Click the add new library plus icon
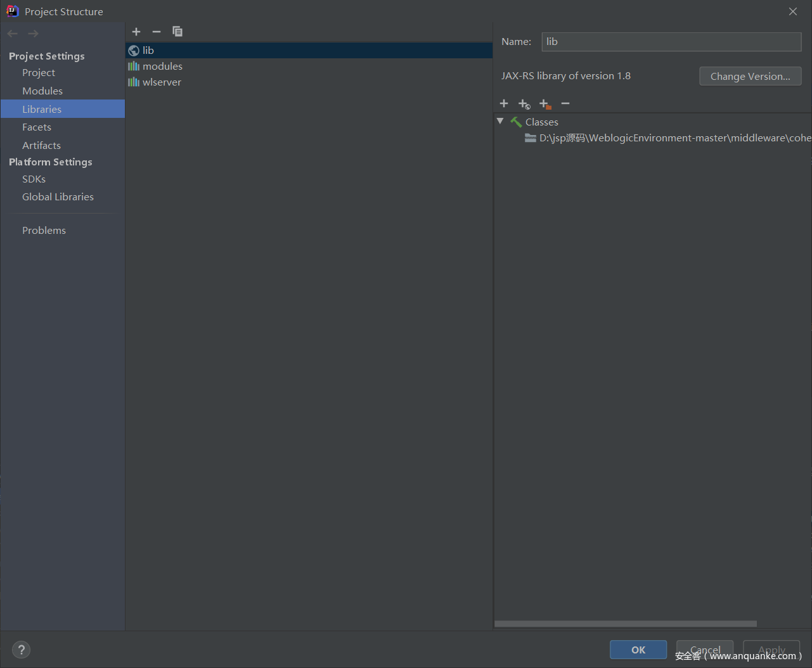Screen dimensions: 812x668 pyautogui.click(x=136, y=32)
